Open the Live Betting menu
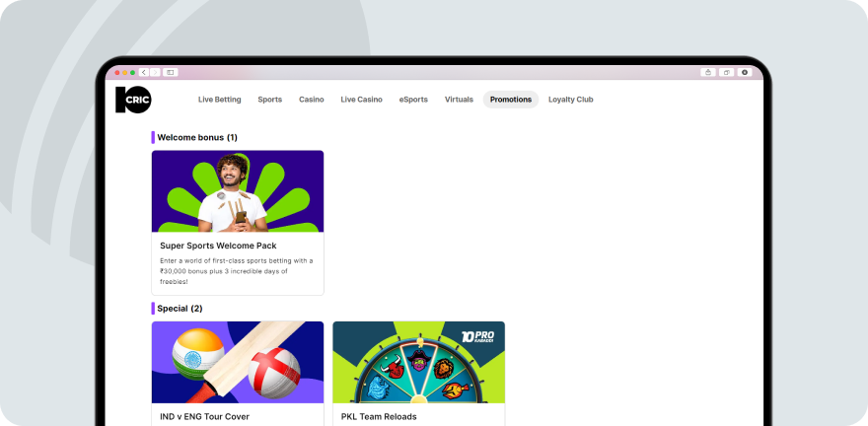Screen dimensions: 868x426 coord(220,100)
